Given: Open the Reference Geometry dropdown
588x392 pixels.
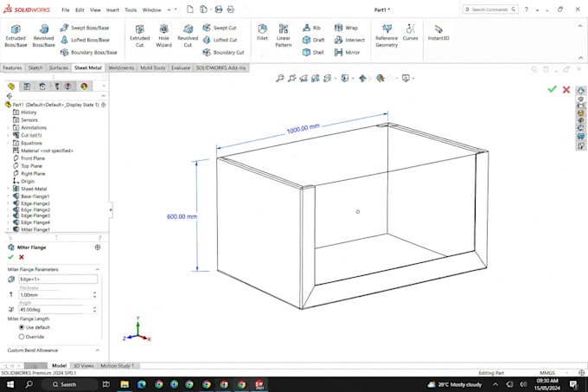Looking at the screenshot, I should pyautogui.click(x=387, y=35).
